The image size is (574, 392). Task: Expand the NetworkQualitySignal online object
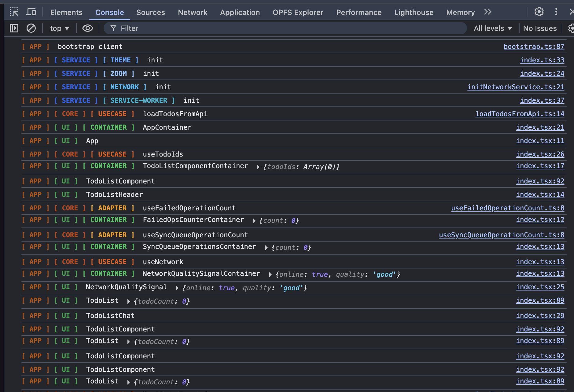click(177, 288)
